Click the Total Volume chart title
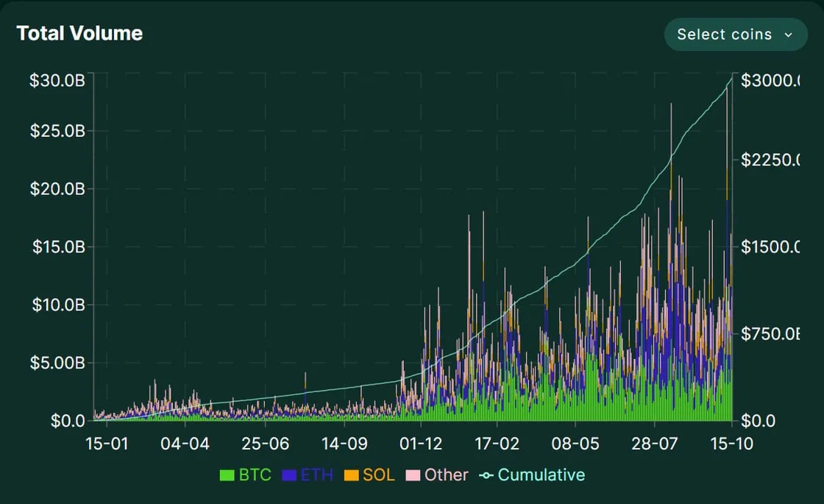Screen dimensions: 824x504 pyautogui.click(x=79, y=33)
